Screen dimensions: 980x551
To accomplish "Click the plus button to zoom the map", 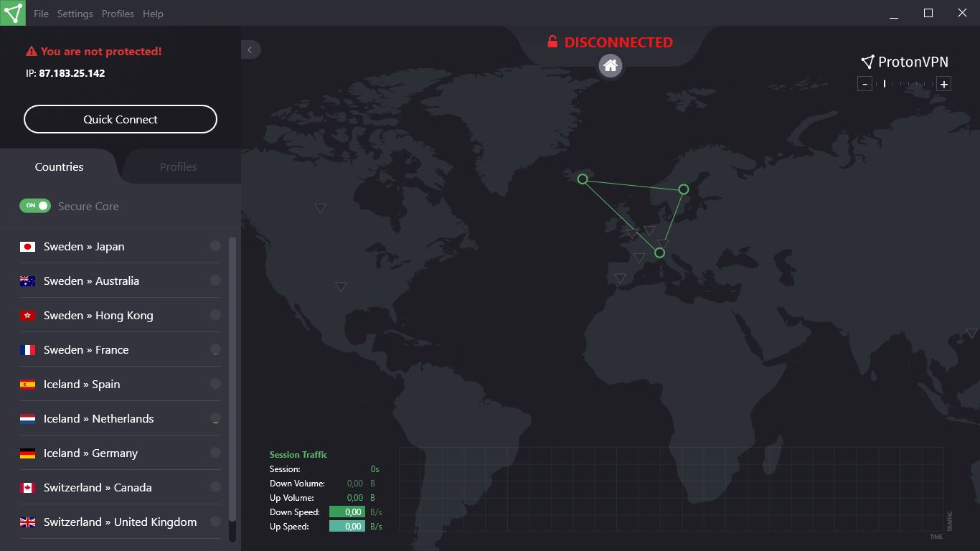I will tap(944, 84).
